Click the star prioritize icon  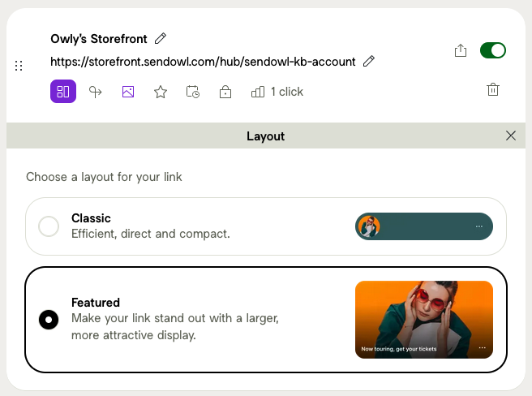161,92
